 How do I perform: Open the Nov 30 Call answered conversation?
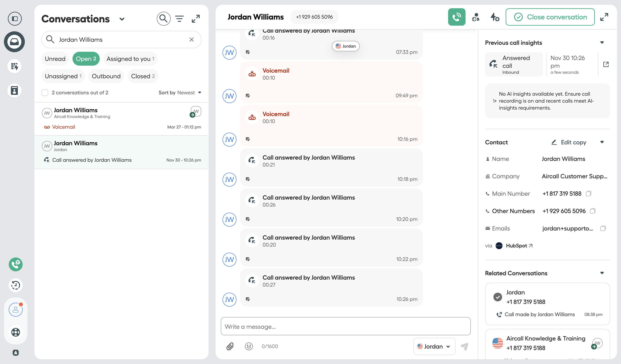(121, 152)
